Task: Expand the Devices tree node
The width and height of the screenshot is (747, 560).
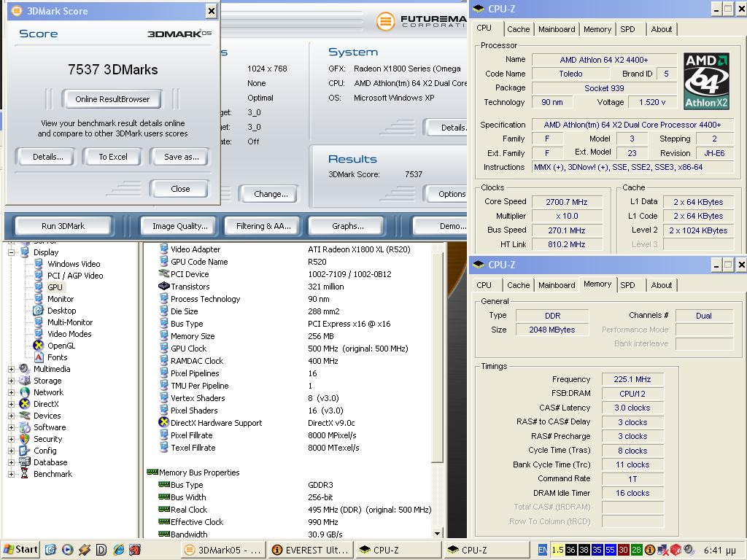Action: [11, 416]
